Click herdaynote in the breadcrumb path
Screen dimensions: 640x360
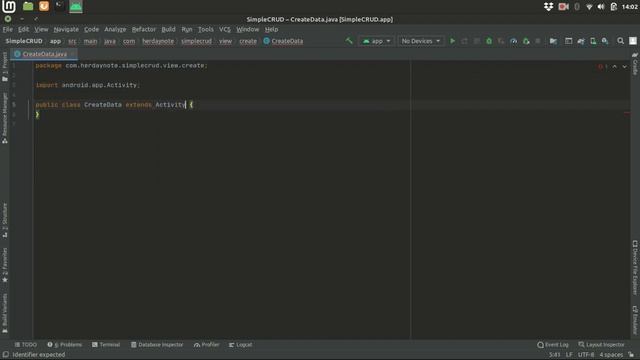(x=158, y=41)
